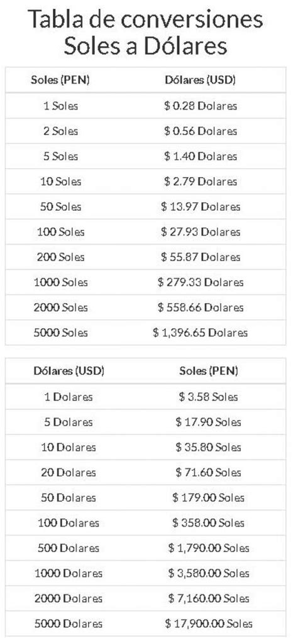The width and height of the screenshot is (298, 644).
Task: Click the '1 Soles' row label
Action: pos(60,105)
